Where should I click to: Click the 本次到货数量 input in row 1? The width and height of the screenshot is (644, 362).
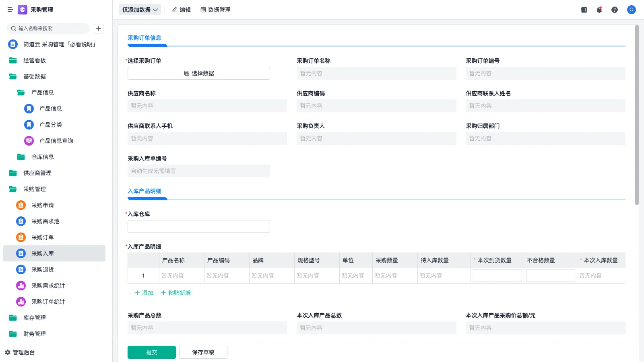click(x=497, y=276)
